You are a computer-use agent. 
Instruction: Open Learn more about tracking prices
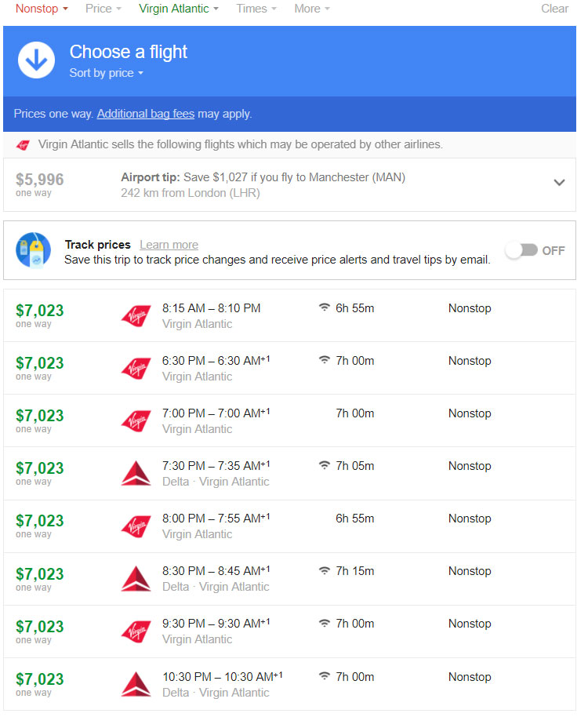tap(169, 245)
